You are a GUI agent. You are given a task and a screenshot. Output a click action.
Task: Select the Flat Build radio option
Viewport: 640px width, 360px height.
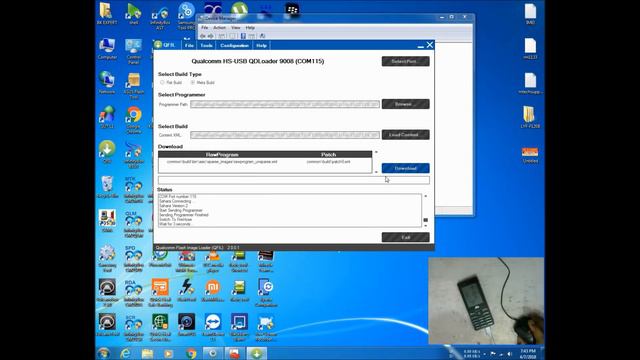(162, 82)
